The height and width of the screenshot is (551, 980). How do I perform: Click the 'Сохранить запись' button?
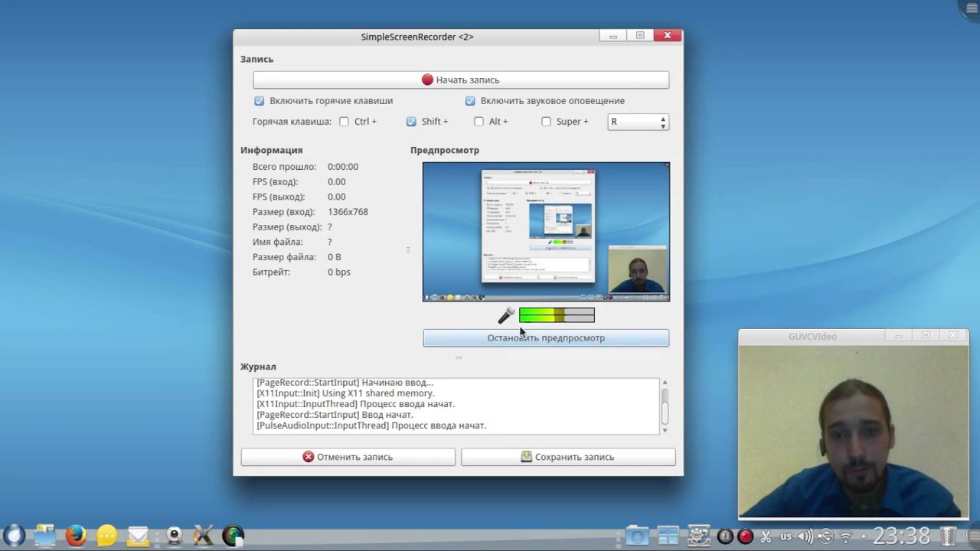[568, 457]
